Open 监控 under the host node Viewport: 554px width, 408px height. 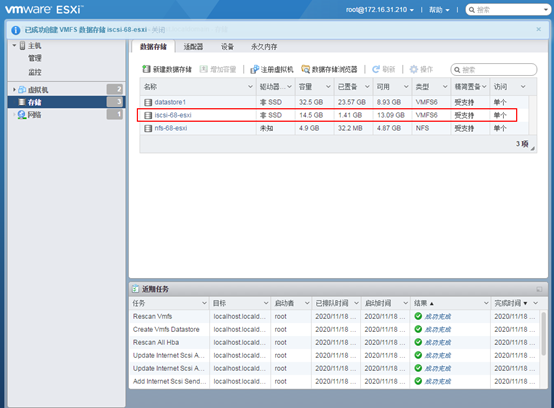[x=35, y=72]
